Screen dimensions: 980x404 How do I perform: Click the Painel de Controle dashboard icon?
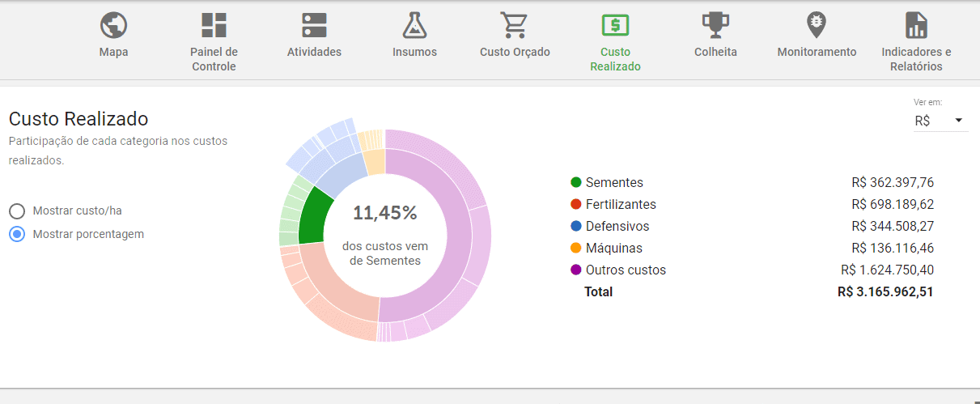click(214, 25)
